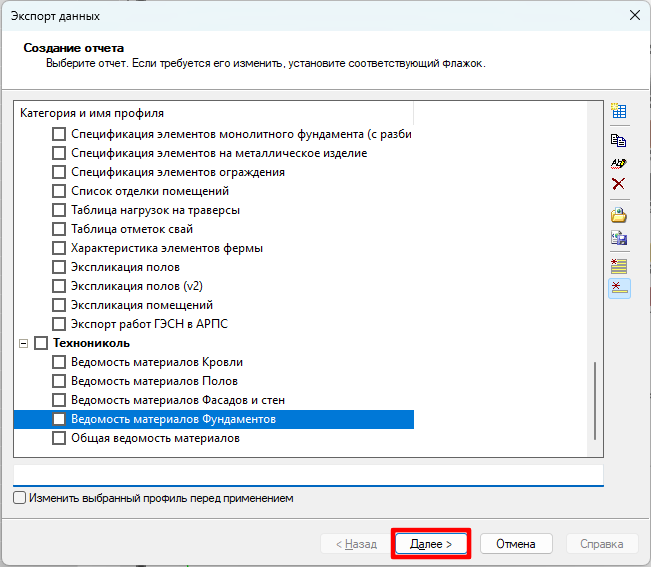651x567 pixels.
Task: Click the profile description text field
Action: coord(308,474)
